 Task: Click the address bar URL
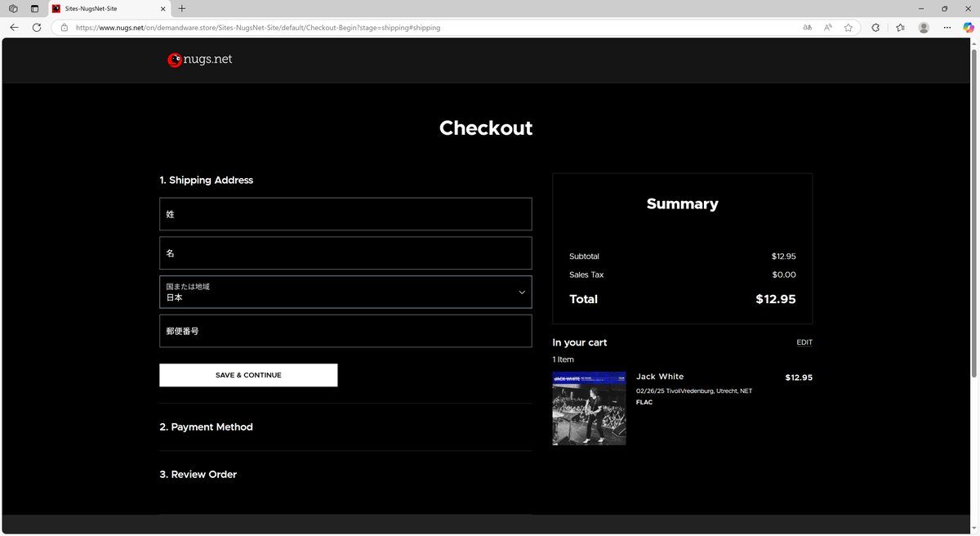(258, 27)
